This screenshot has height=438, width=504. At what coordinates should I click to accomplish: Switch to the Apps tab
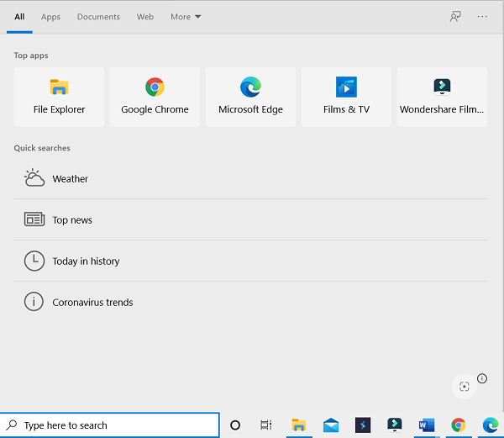tap(50, 17)
